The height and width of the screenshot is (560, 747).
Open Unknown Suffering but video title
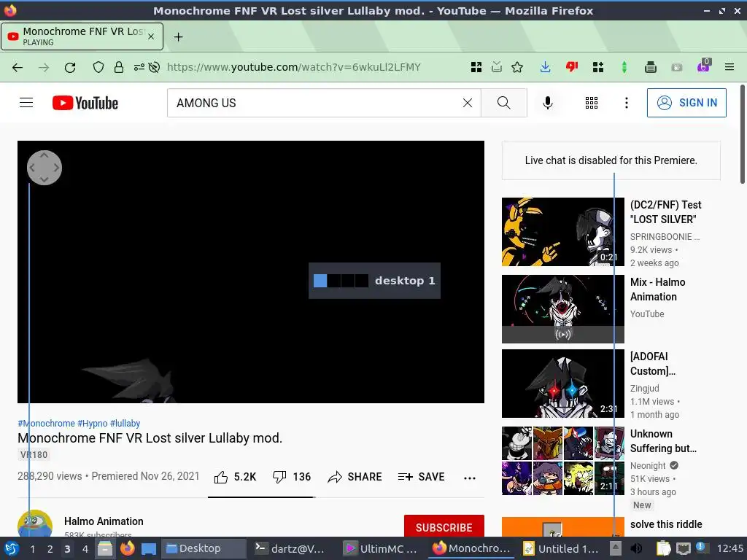click(x=663, y=441)
